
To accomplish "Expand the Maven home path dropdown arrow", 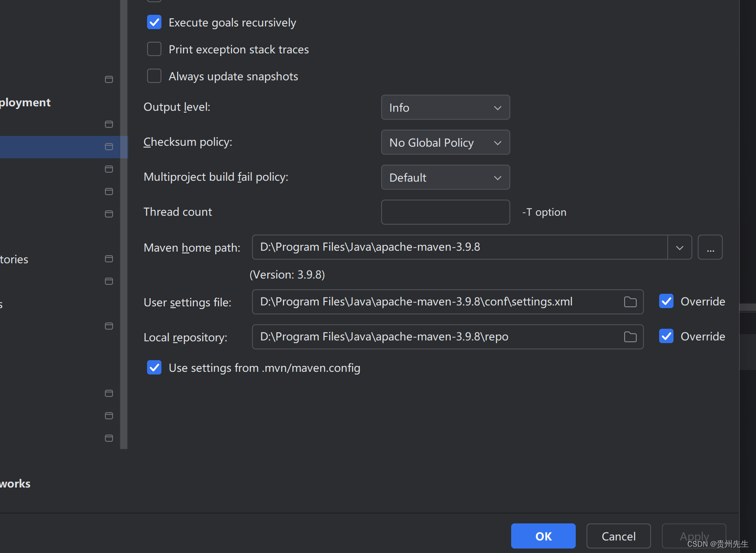I will coord(680,248).
